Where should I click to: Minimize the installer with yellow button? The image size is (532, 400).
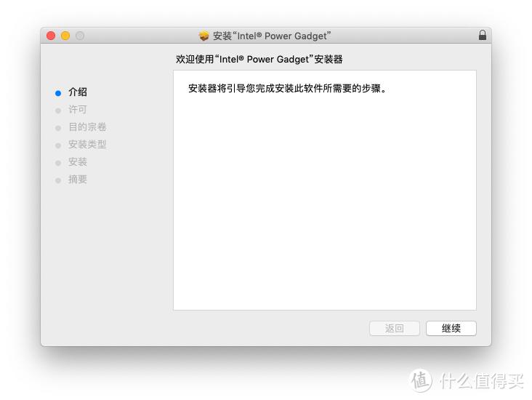click(65, 36)
